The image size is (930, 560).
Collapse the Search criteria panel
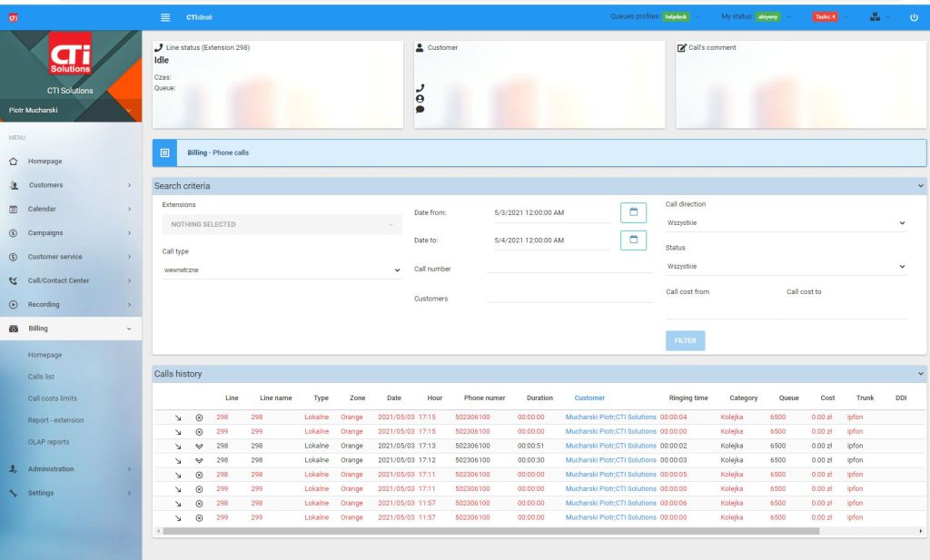point(920,186)
